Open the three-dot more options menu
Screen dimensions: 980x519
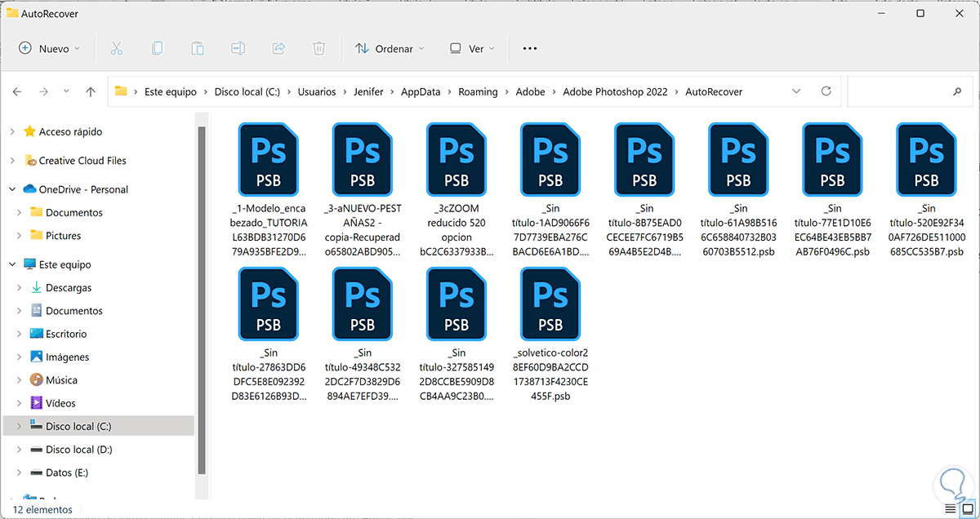tap(529, 49)
